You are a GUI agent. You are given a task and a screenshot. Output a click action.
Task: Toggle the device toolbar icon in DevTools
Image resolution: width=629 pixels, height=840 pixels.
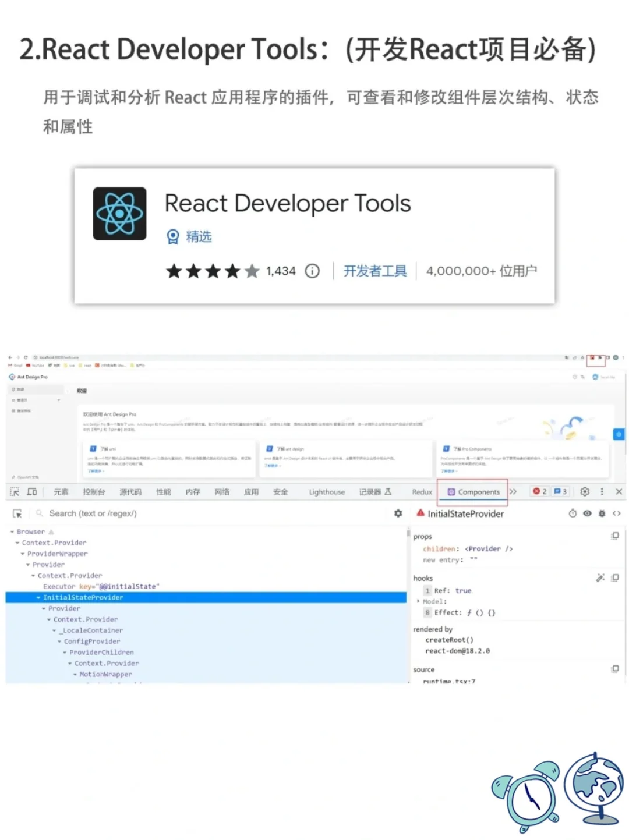click(32, 492)
